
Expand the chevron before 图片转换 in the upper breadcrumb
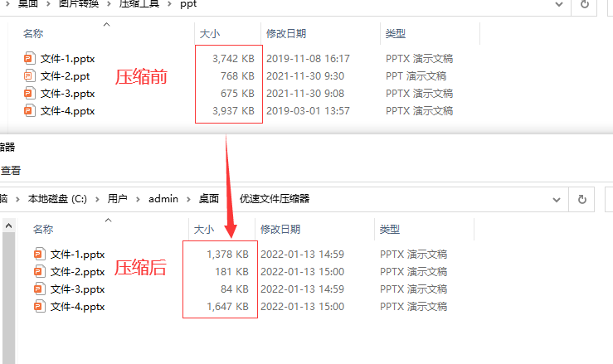[x=48, y=4]
